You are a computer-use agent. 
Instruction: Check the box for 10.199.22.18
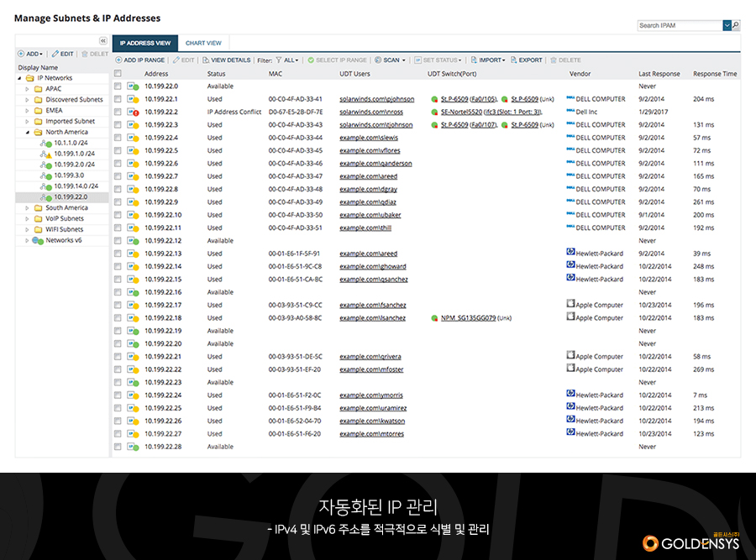point(118,318)
